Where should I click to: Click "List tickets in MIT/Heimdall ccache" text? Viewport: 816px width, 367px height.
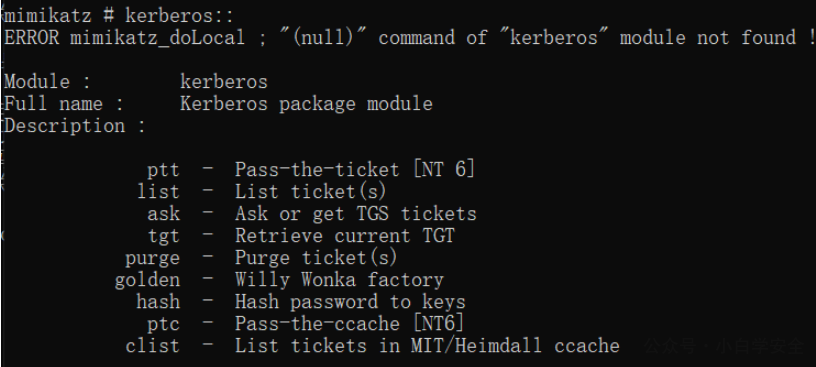point(427,346)
